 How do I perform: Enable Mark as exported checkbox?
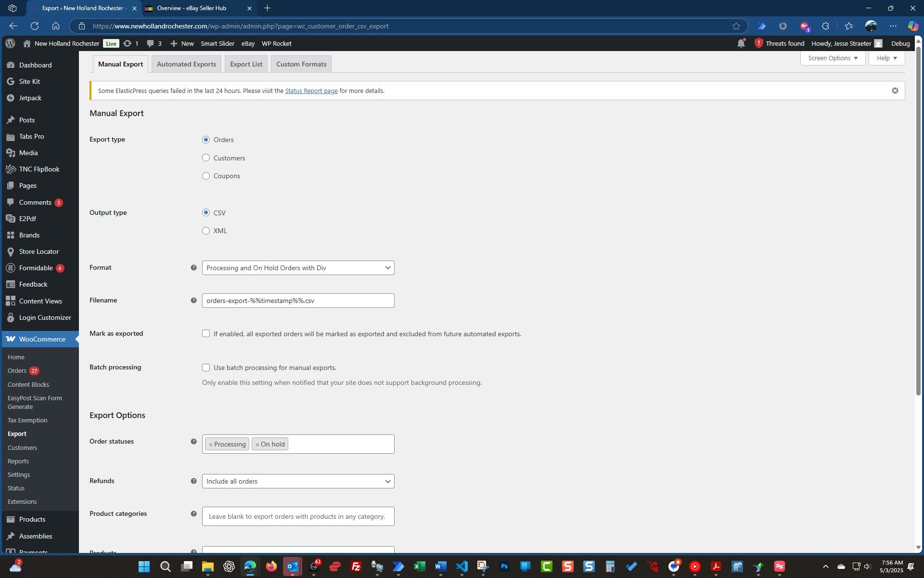[x=206, y=334]
